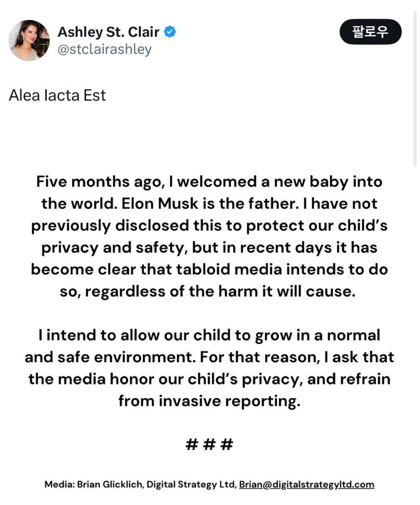Open the Brian@digitalstrategyltd.com email link
420x505 pixels.
tap(306, 484)
